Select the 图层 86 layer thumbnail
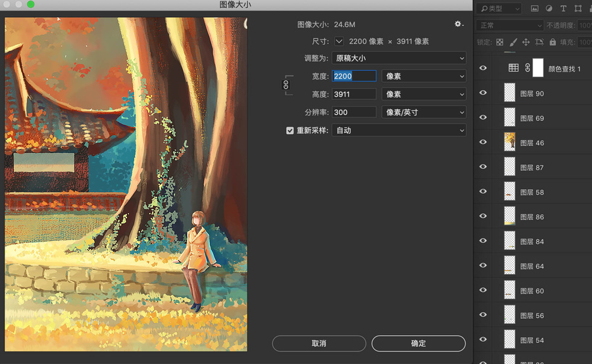The image size is (592, 364). [510, 216]
